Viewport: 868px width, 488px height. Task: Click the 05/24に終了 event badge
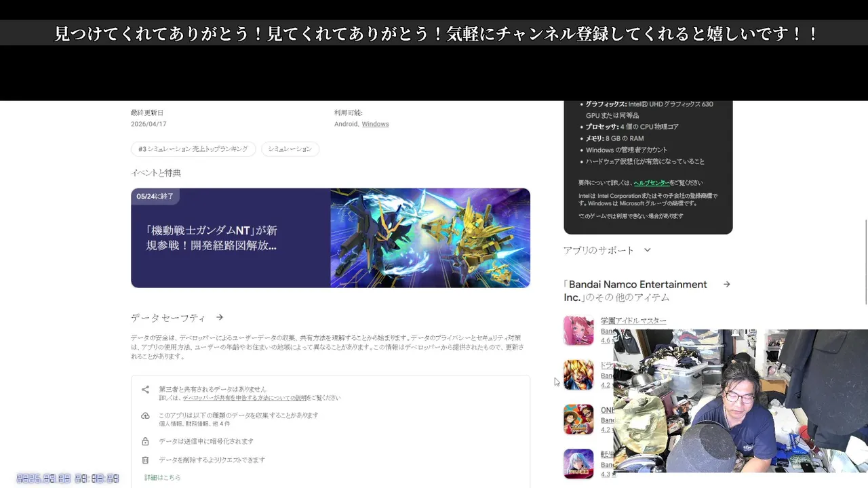155,197
